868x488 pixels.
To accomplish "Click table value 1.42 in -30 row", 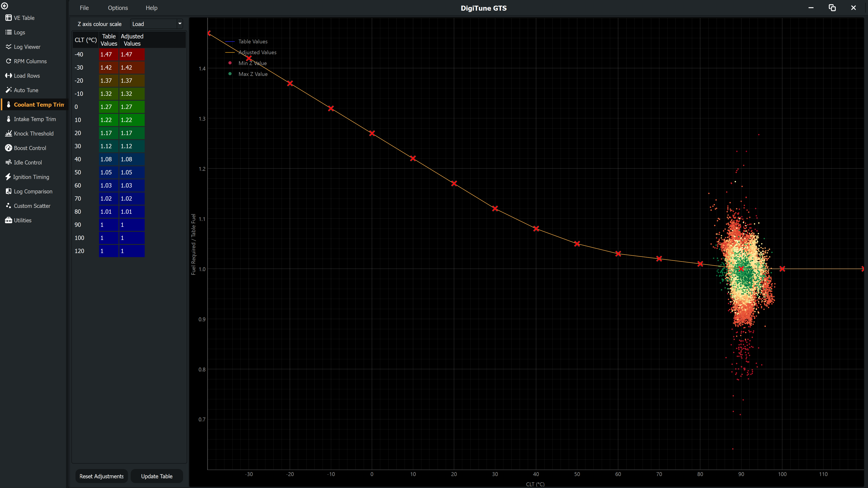I will (x=108, y=68).
